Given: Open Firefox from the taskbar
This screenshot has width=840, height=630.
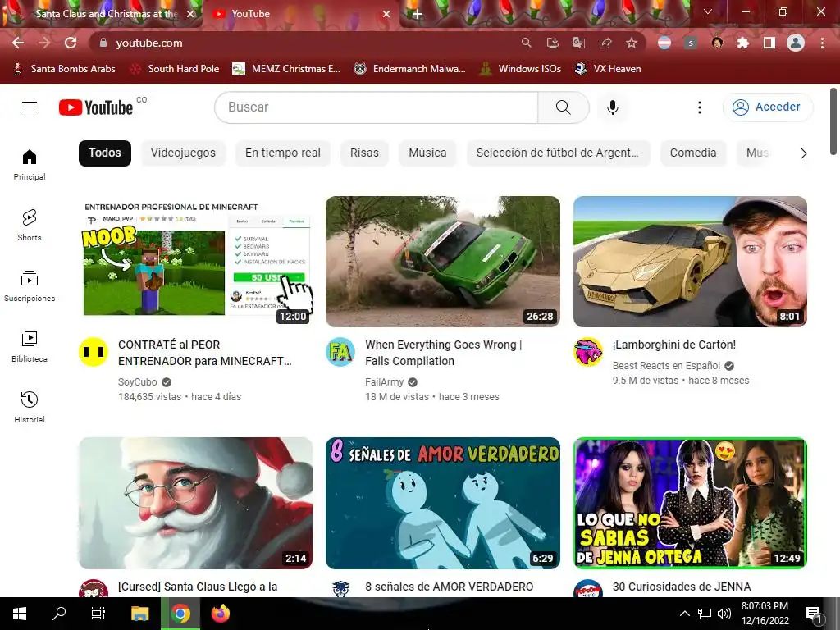Looking at the screenshot, I should click(x=220, y=614).
